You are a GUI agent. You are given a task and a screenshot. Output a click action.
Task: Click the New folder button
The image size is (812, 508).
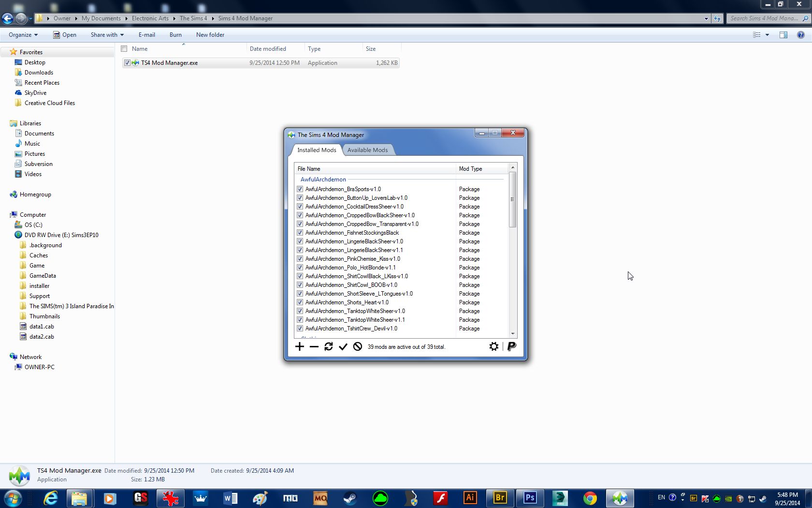tap(210, 35)
